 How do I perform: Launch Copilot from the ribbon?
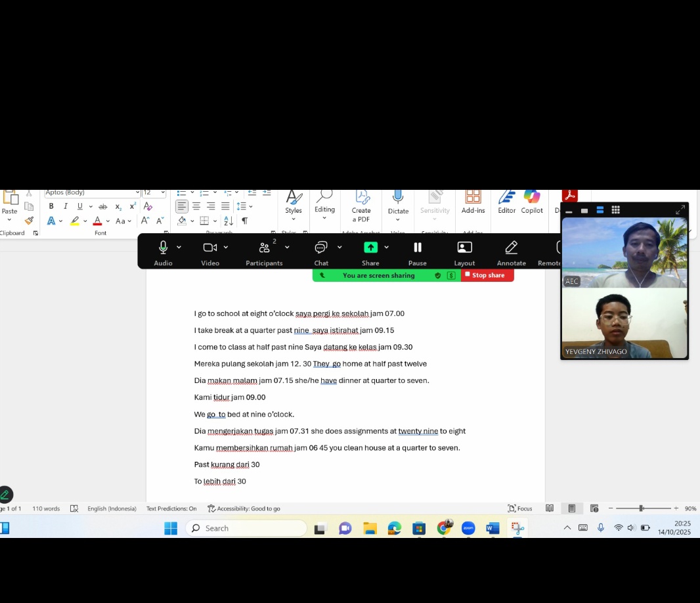[532, 202]
